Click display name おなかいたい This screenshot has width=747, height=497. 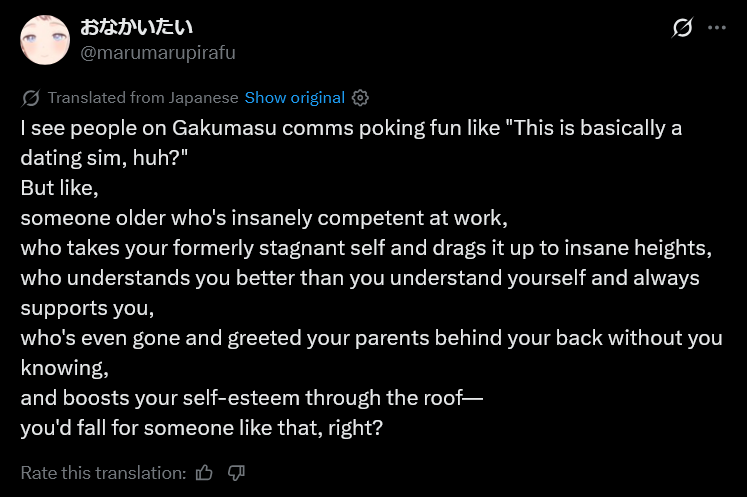click(x=136, y=27)
